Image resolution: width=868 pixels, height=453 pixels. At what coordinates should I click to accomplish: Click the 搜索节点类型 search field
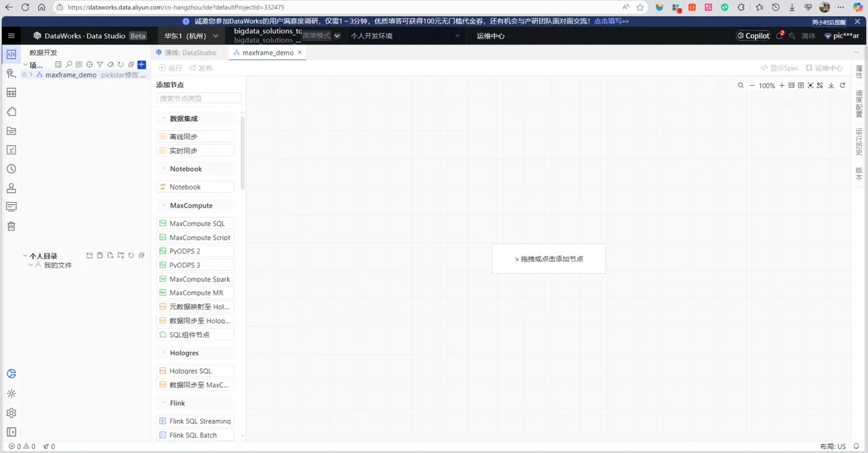[x=198, y=98]
